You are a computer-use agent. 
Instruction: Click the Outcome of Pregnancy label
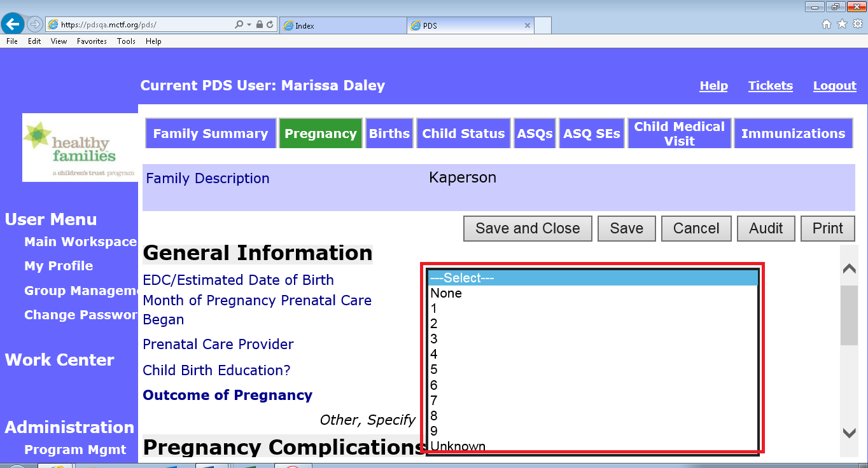tap(228, 395)
